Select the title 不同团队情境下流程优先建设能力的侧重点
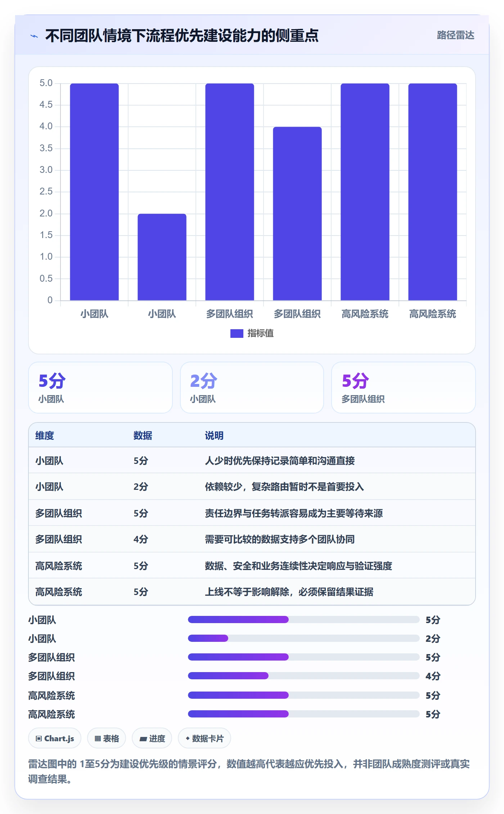The image size is (504, 814). coord(182,36)
